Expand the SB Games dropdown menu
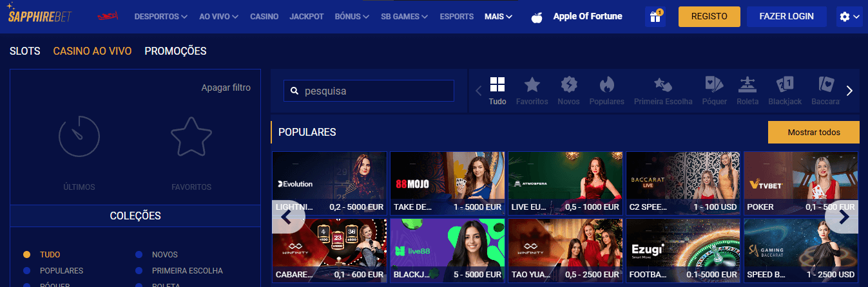This screenshot has height=287, width=868. click(x=404, y=17)
